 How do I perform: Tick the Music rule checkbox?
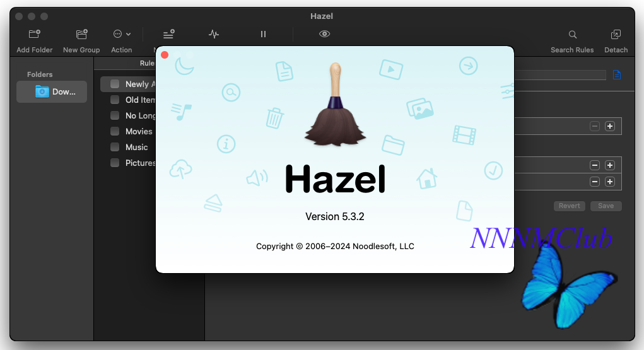point(115,147)
